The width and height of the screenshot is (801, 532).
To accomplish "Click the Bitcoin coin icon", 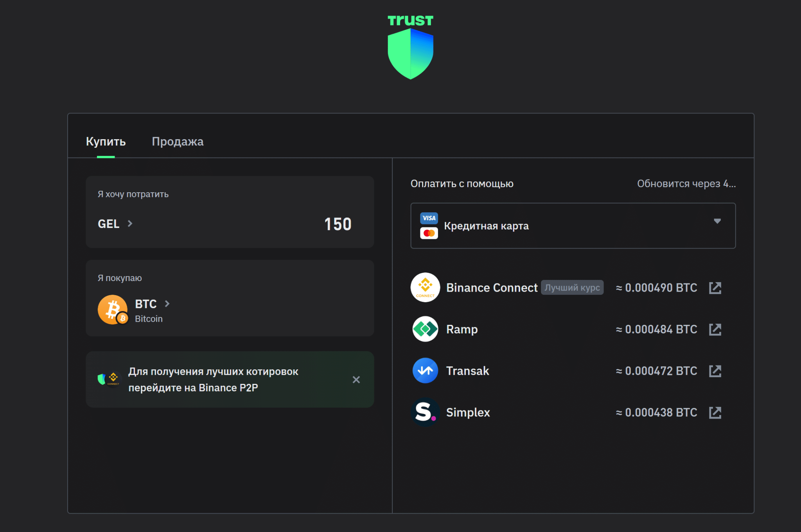I will tap(113, 310).
